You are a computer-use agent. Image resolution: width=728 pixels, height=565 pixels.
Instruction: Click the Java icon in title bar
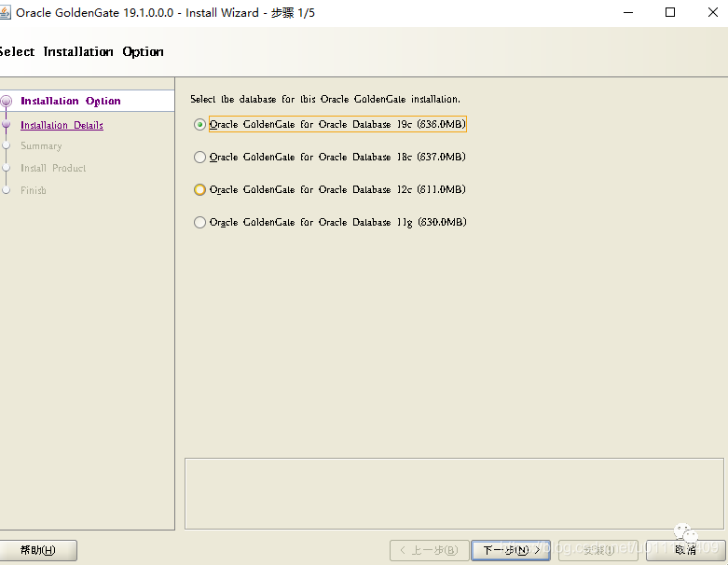5,12
